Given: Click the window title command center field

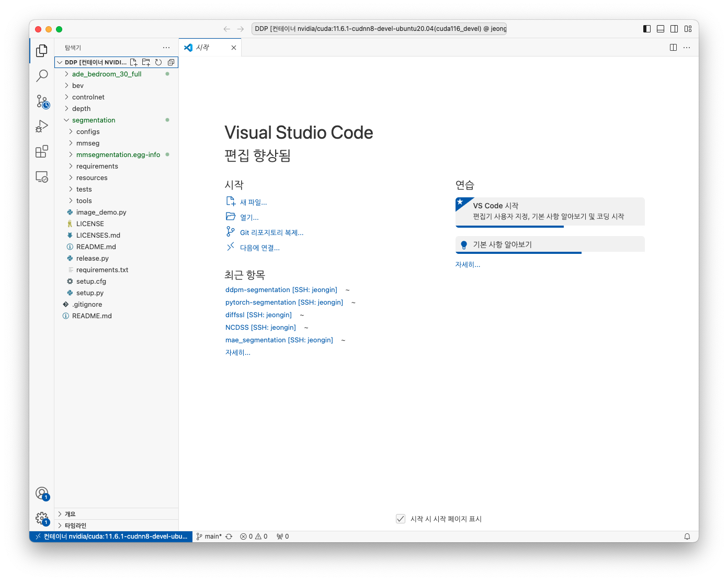Looking at the screenshot, I should click(x=379, y=29).
